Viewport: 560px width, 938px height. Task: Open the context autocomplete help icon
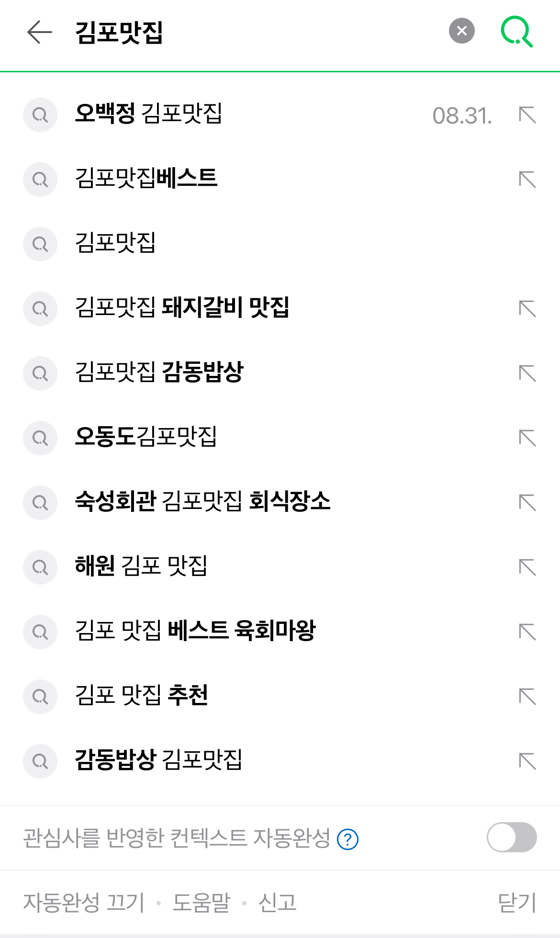coord(347,839)
